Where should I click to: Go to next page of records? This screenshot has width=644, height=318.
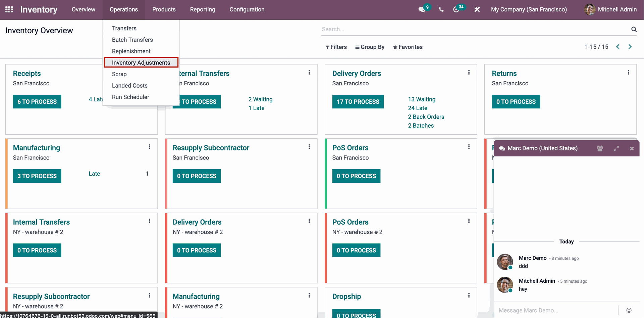(630, 47)
